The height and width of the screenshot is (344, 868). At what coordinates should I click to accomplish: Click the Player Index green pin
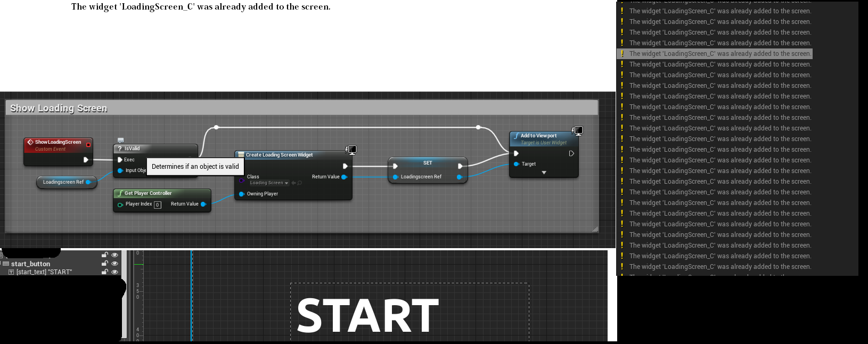point(120,204)
